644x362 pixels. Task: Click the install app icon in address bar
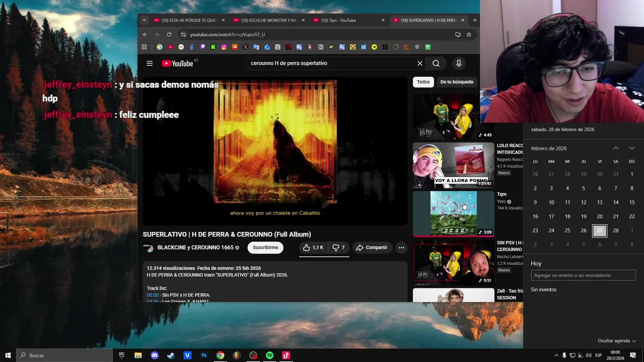tap(458, 35)
